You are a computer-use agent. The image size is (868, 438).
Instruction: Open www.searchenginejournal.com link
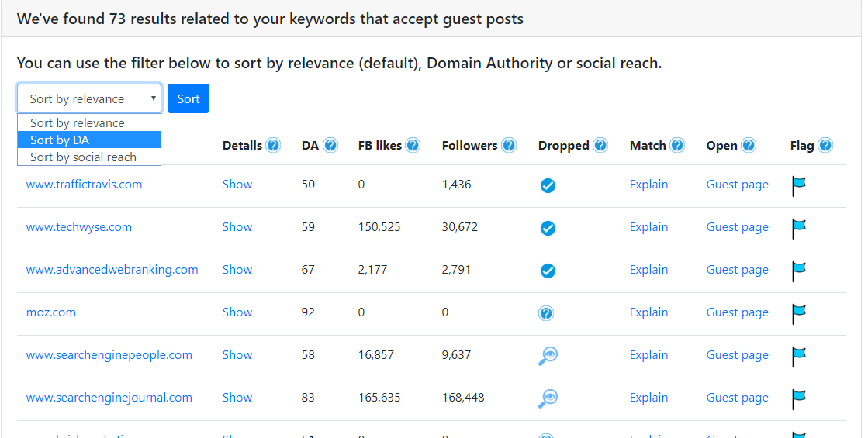coord(109,397)
